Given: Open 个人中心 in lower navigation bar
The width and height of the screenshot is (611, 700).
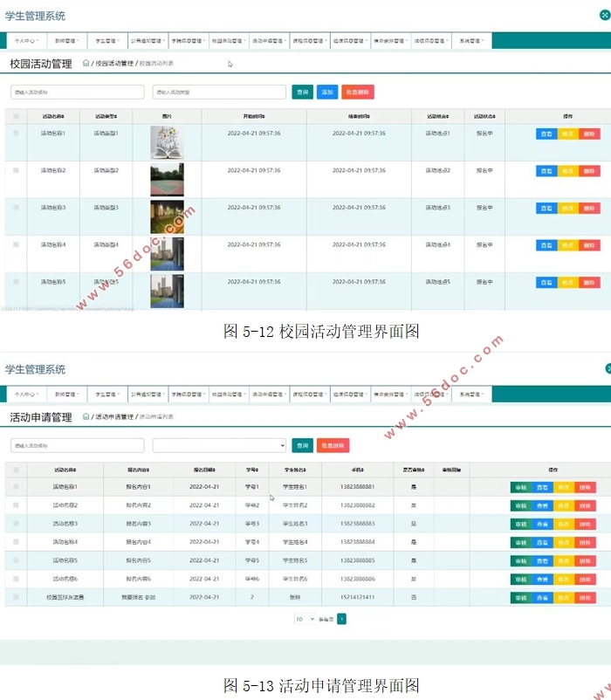Looking at the screenshot, I should click(x=26, y=395).
